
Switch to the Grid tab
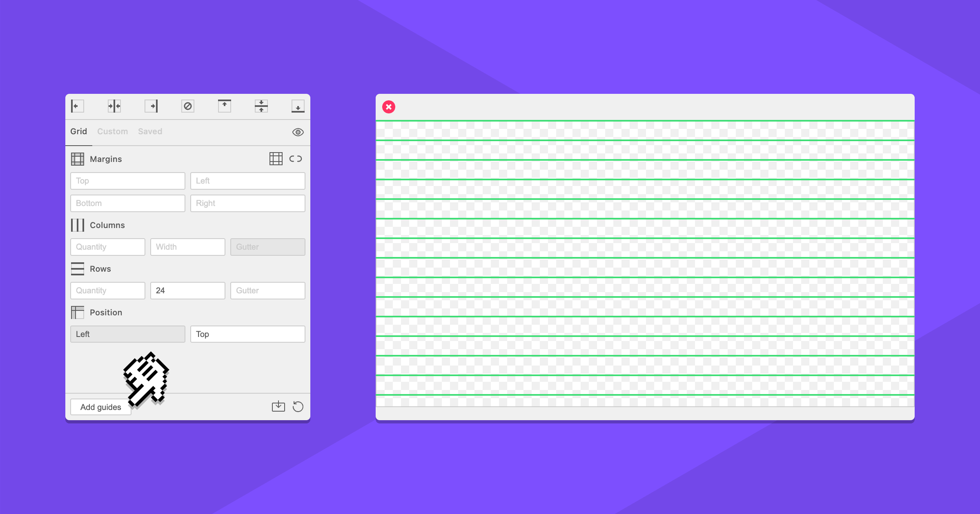click(78, 131)
